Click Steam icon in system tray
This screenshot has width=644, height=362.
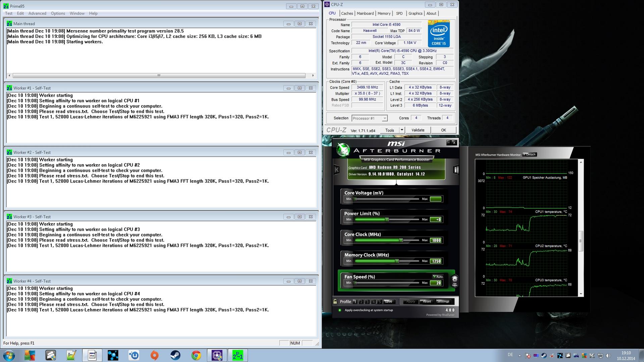coord(544,356)
